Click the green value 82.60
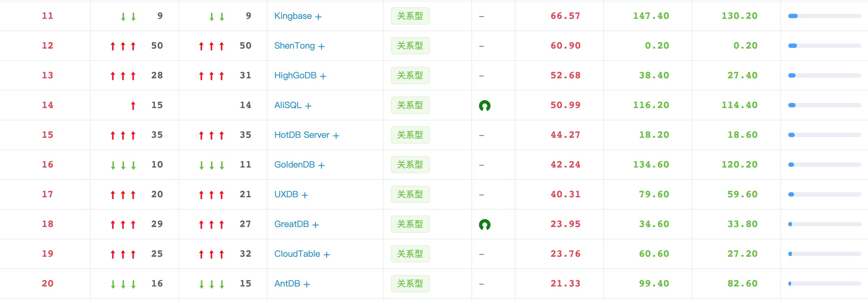This screenshot has height=301, width=868. coord(743,284)
